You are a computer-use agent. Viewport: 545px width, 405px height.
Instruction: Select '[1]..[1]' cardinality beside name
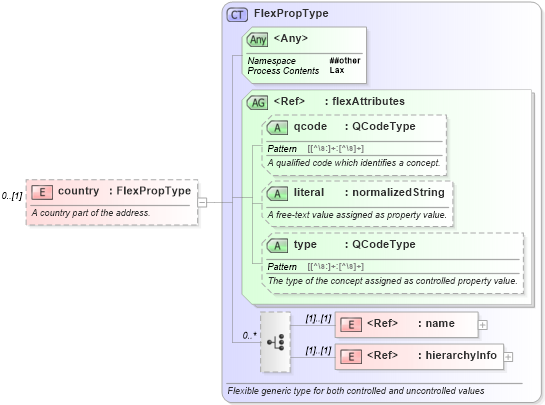(x=318, y=318)
